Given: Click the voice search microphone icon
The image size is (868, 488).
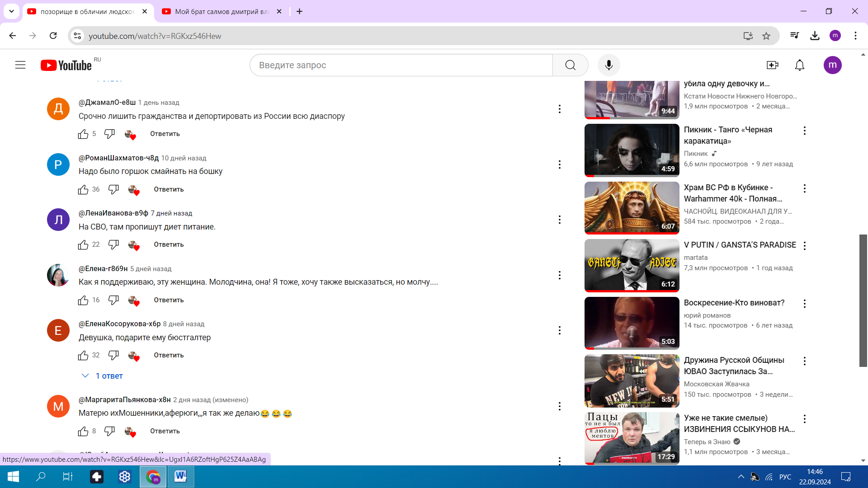Looking at the screenshot, I should pos(609,65).
